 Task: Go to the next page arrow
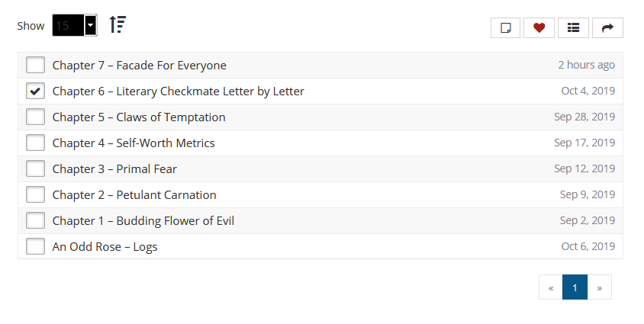[x=599, y=287]
